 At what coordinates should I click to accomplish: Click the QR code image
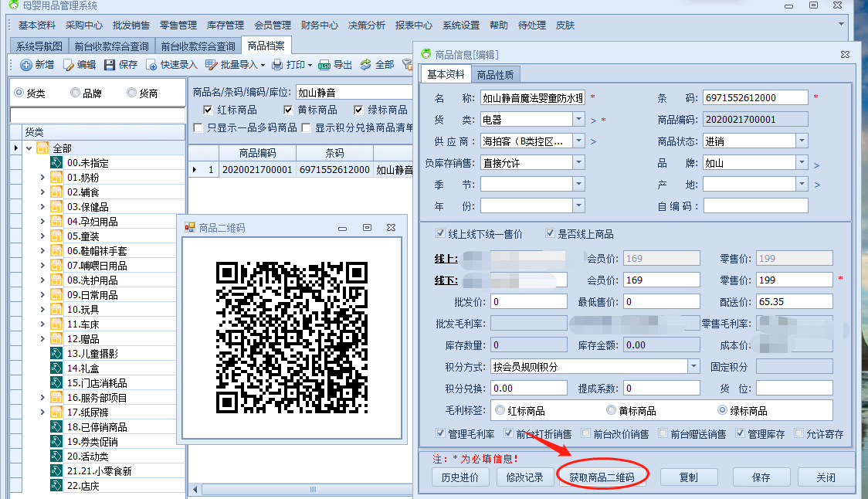click(292, 338)
